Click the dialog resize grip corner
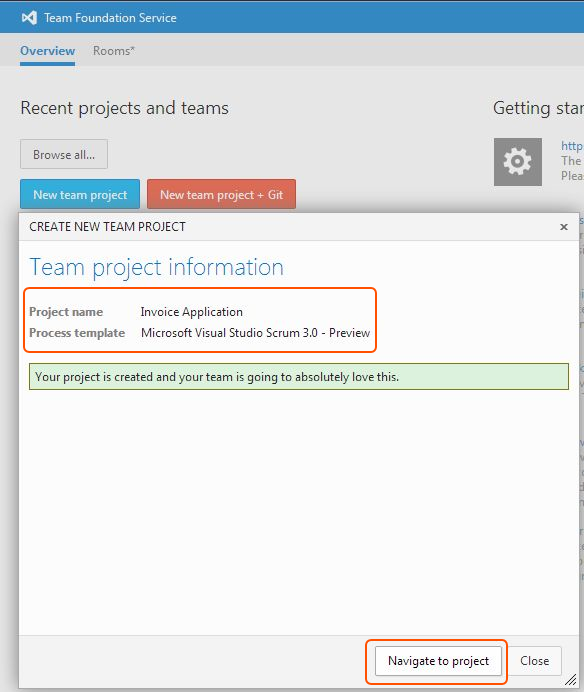 click(571, 680)
